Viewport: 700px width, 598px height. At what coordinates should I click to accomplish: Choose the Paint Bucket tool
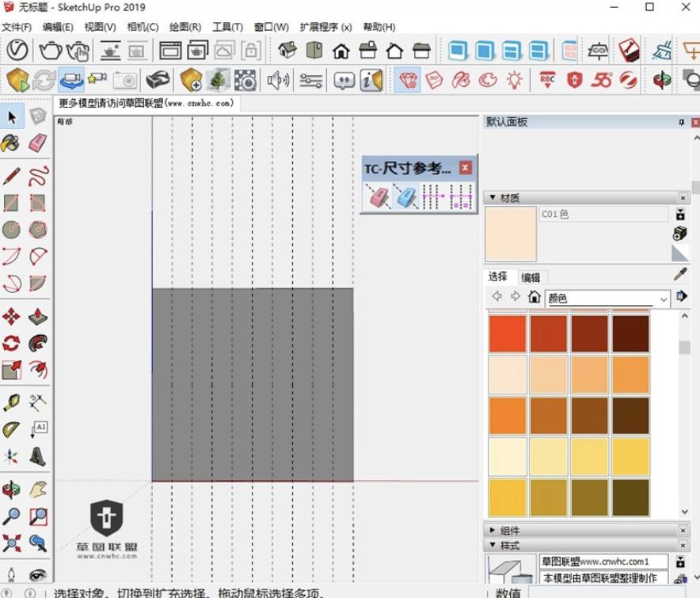pyautogui.click(x=11, y=143)
